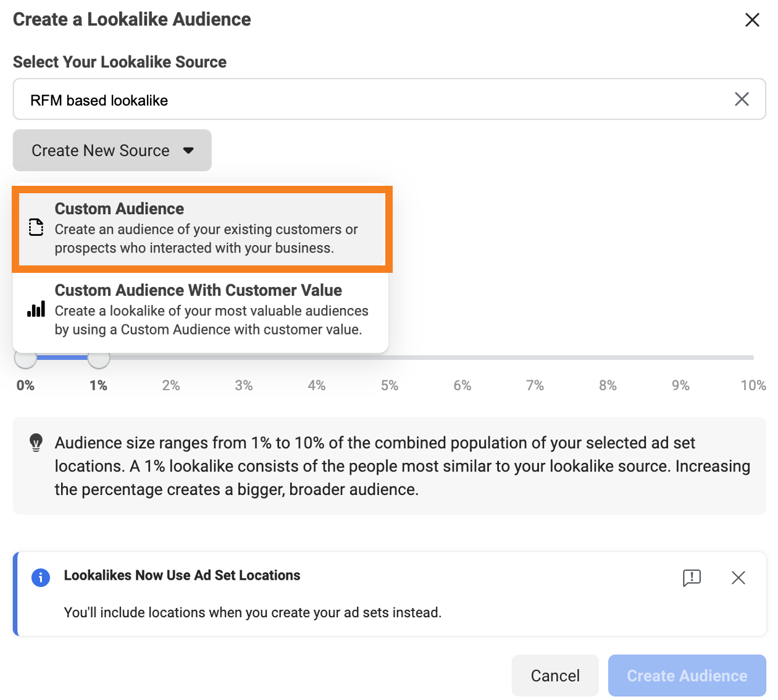The height and width of the screenshot is (700, 778).
Task: Click the 1% audience size slider handle
Action: pos(99,359)
